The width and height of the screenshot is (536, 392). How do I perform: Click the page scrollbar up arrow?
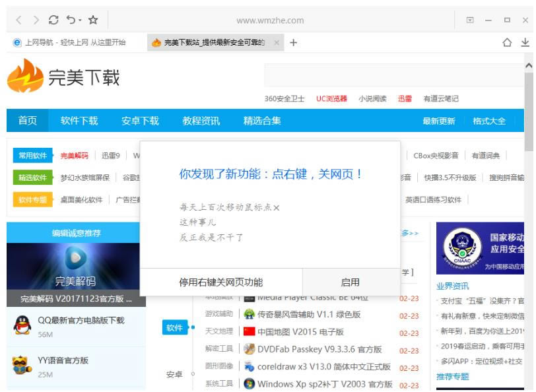529,65
